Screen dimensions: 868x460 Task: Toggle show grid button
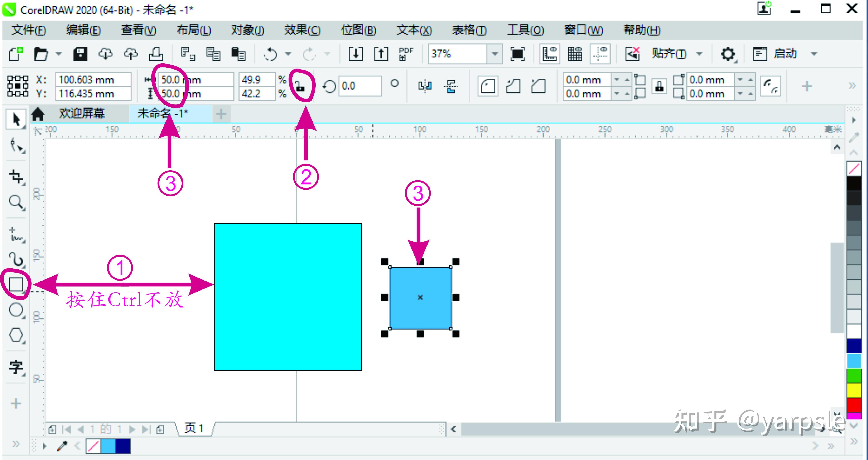(x=575, y=54)
